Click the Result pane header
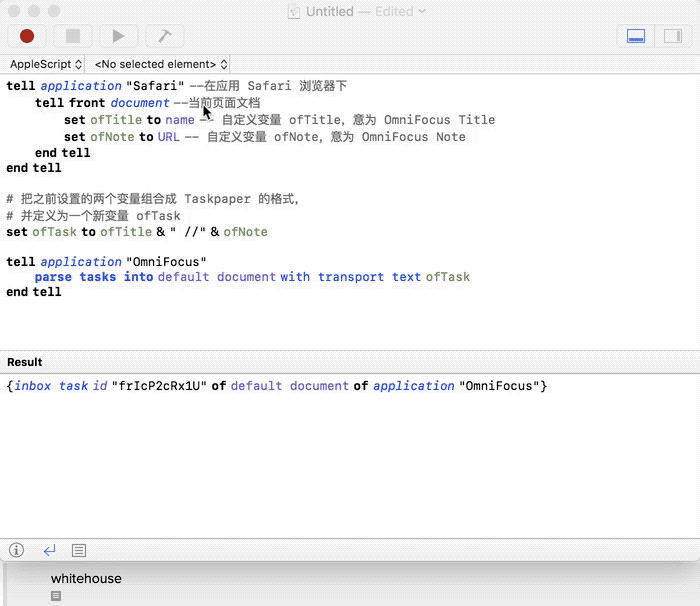Viewport: 700px width, 606px height. [25, 362]
